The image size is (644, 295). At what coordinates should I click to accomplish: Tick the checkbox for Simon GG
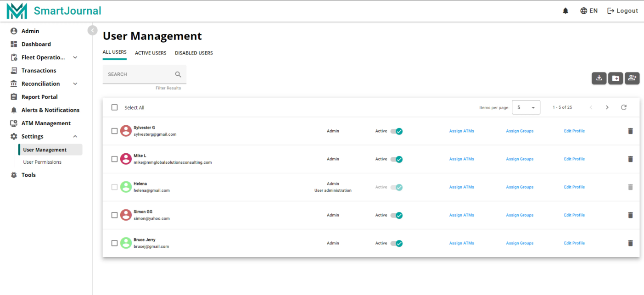115,215
